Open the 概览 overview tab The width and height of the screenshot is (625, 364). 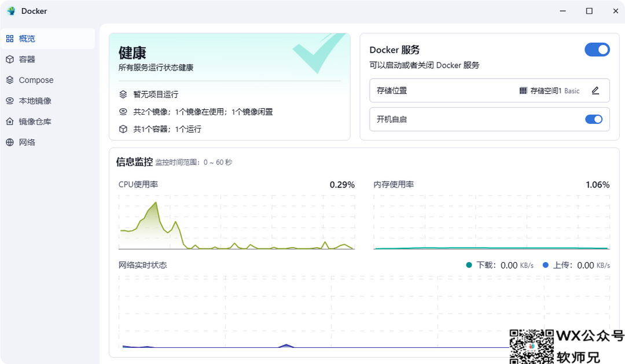[x=48, y=39]
